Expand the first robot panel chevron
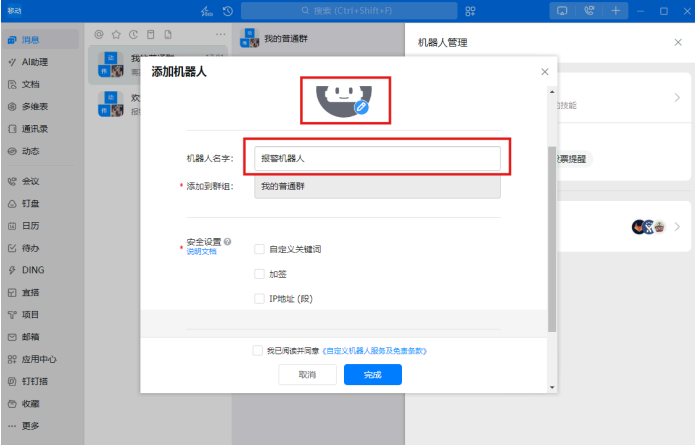This screenshot has height=445, width=697. pyautogui.click(x=677, y=97)
